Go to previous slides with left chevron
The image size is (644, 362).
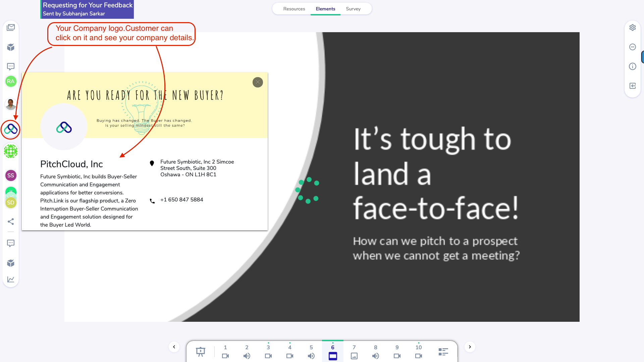click(174, 347)
